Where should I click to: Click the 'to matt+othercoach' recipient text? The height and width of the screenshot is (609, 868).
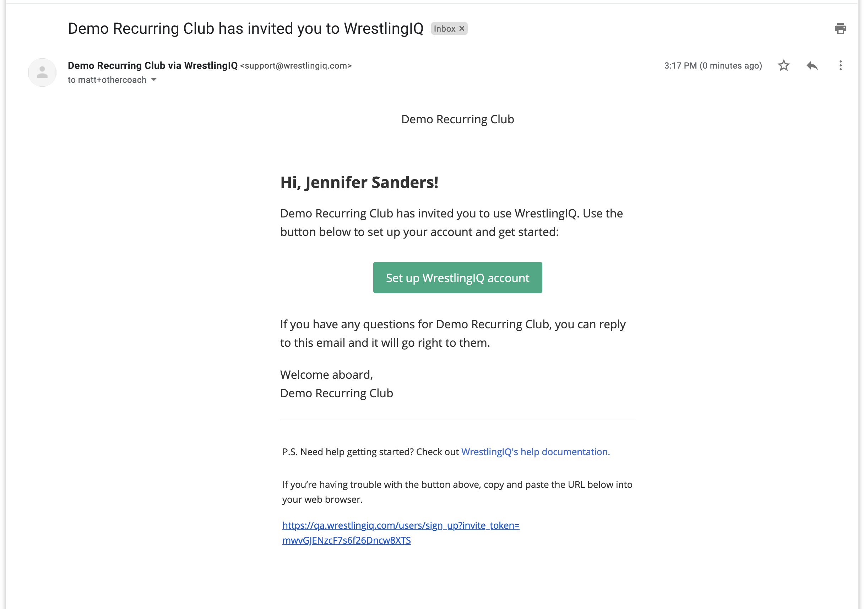[x=107, y=80]
